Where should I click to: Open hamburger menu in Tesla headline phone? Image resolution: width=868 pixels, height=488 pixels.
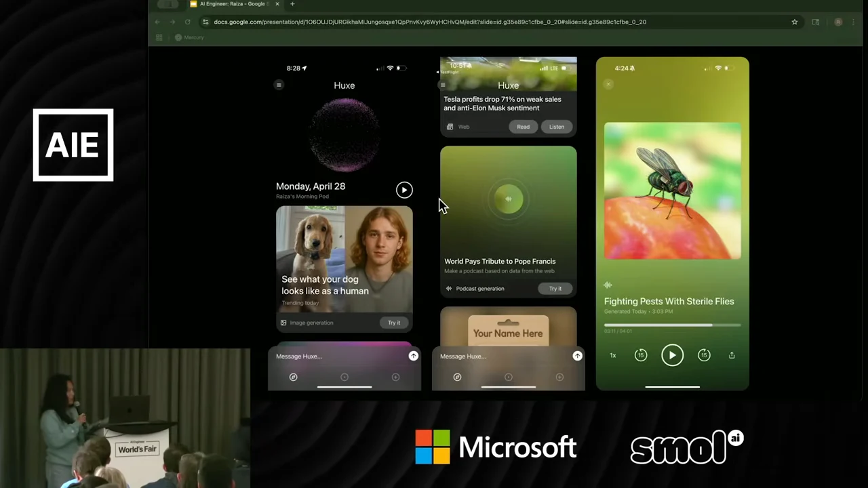443,85
